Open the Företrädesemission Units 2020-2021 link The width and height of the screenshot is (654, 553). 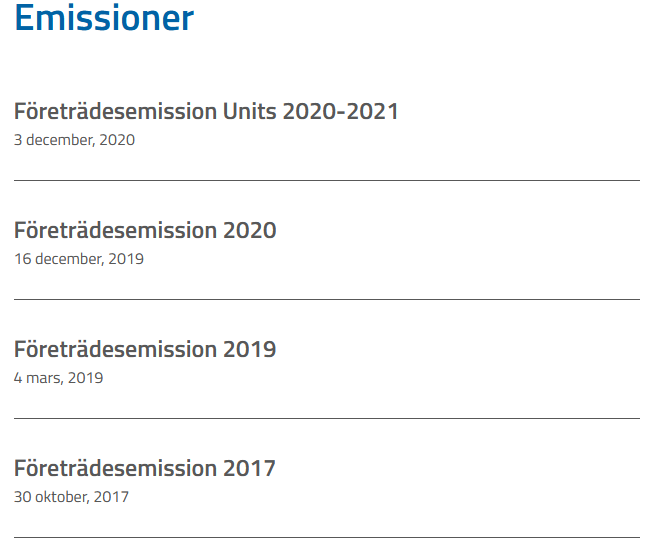click(x=206, y=111)
